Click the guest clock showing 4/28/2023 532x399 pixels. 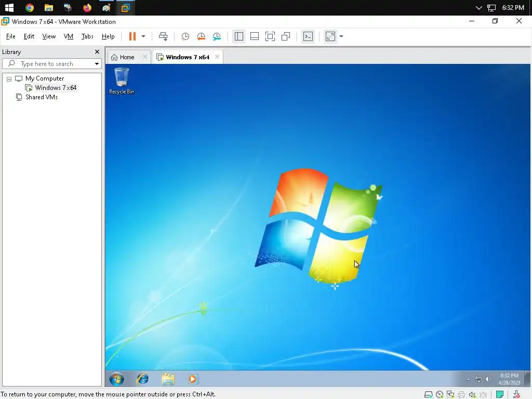coord(509,379)
